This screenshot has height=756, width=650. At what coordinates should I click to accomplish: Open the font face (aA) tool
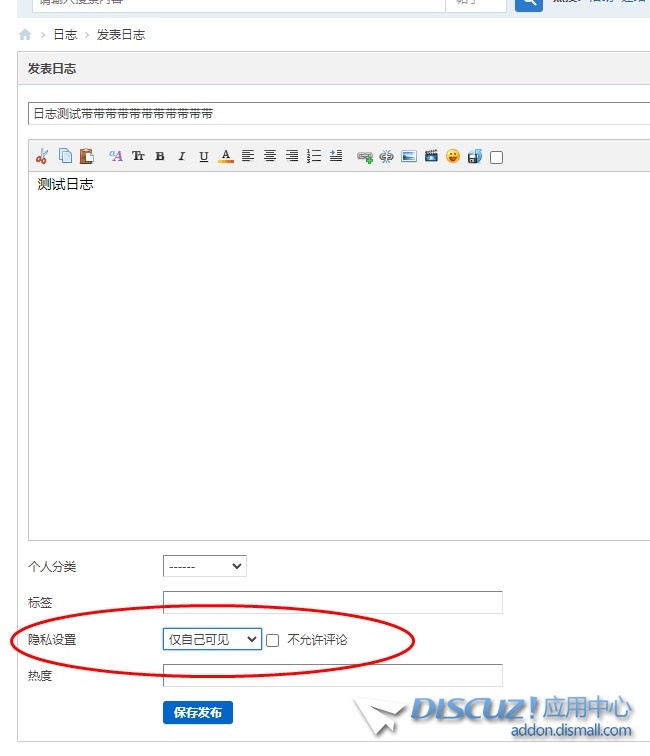(x=116, y=156)
